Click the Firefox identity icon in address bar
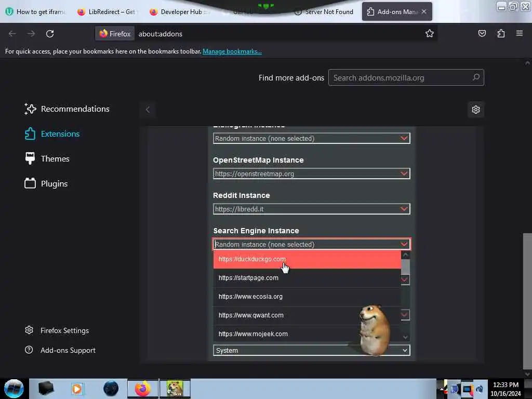 point(115,34)
